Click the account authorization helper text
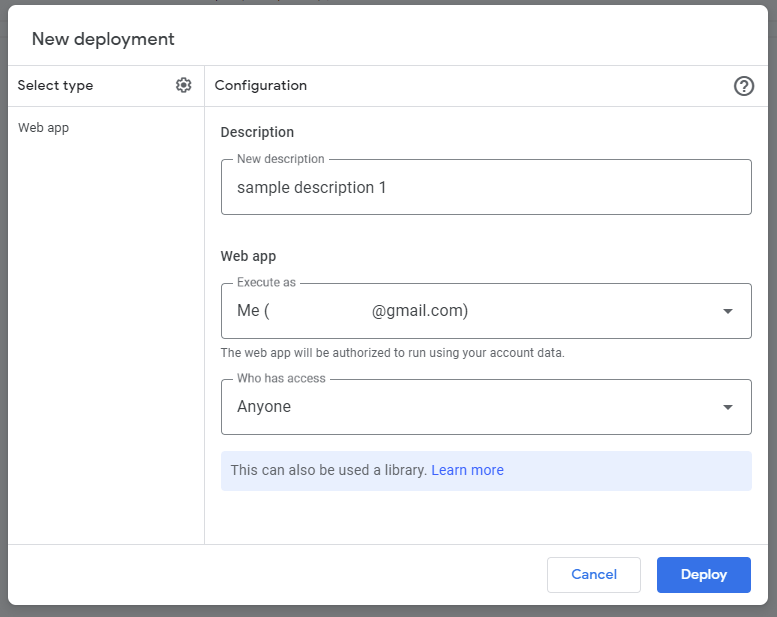 click(392, 353)
